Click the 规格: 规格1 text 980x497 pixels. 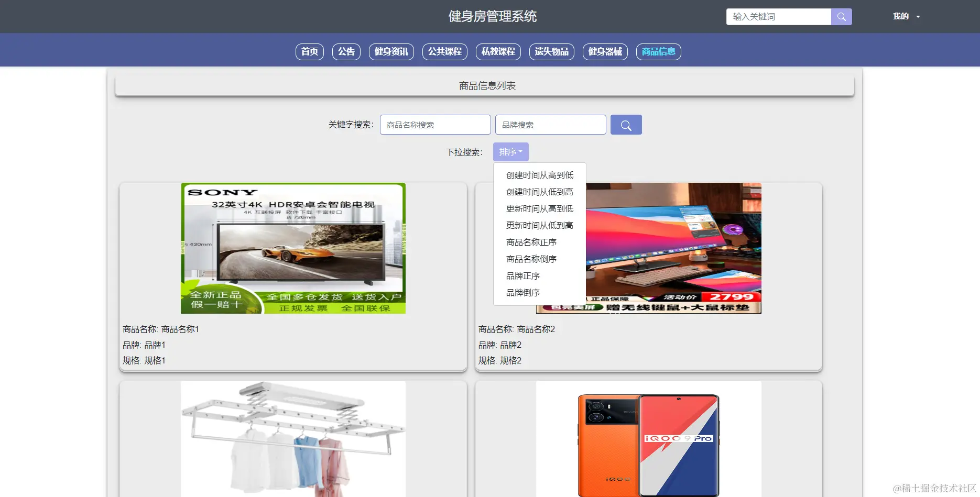144,360
